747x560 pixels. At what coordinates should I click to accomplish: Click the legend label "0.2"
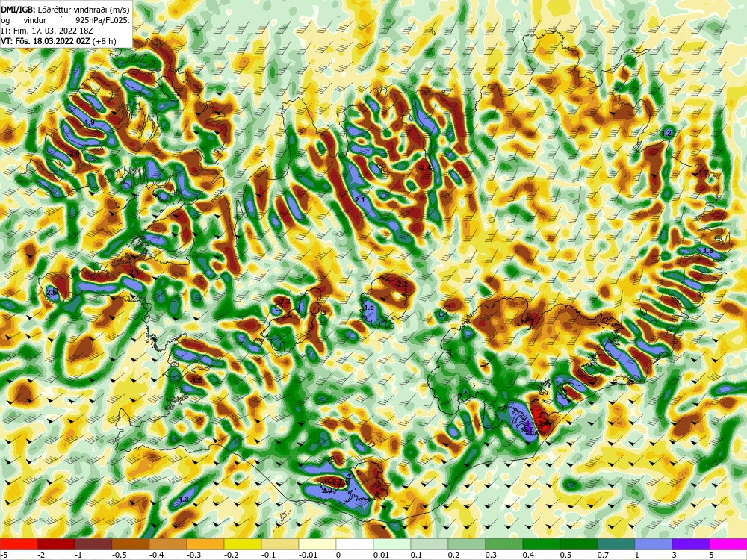pos(454,555)
